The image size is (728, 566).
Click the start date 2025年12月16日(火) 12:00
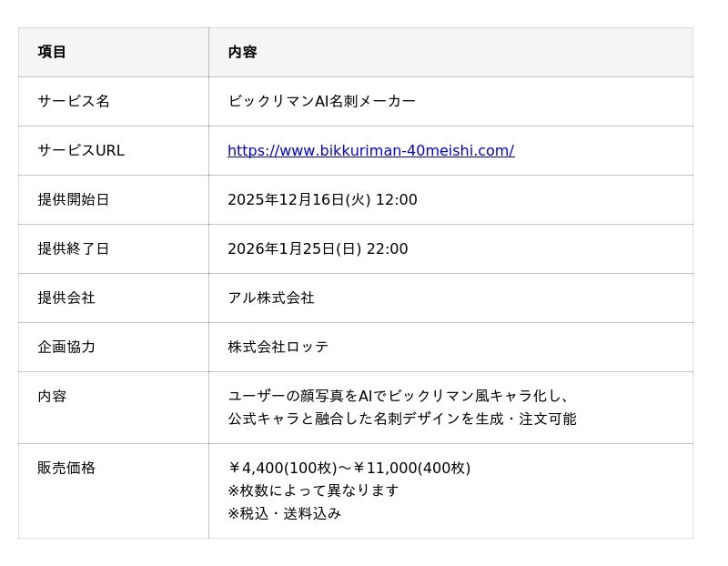click(322, 199)
